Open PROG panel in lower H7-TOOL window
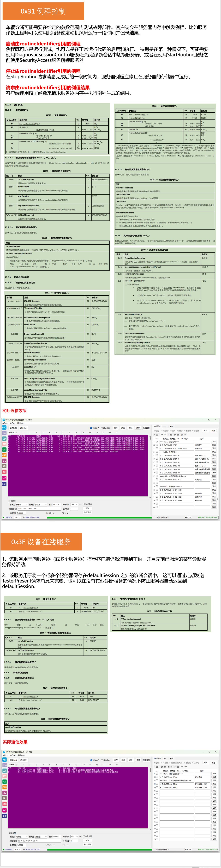 pyautogui.click(x=4, y=765)
